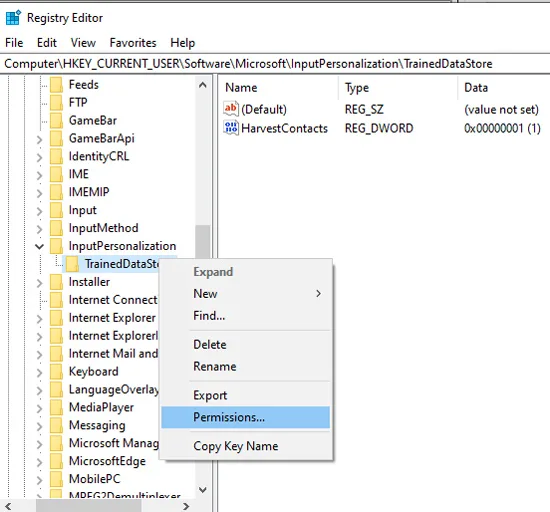Choose Permissions... from the context menu
This screenshot has width=550, height=512.
point(246,417)
